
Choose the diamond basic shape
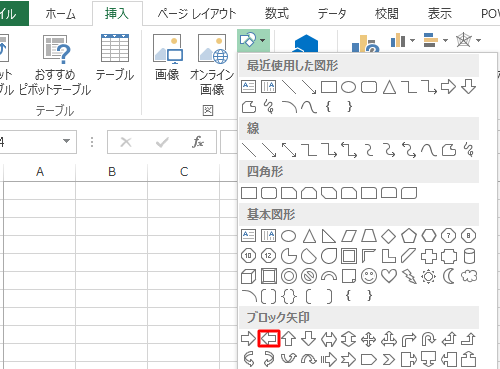pos(389,236)
